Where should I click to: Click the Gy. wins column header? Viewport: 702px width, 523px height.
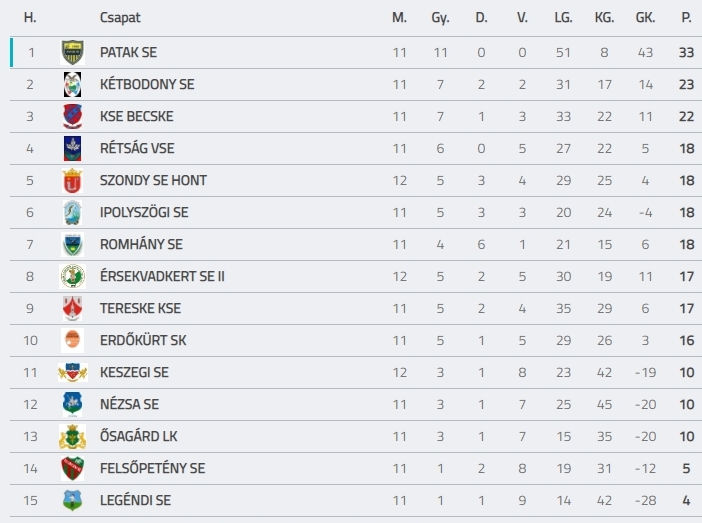tap(440, 18)
